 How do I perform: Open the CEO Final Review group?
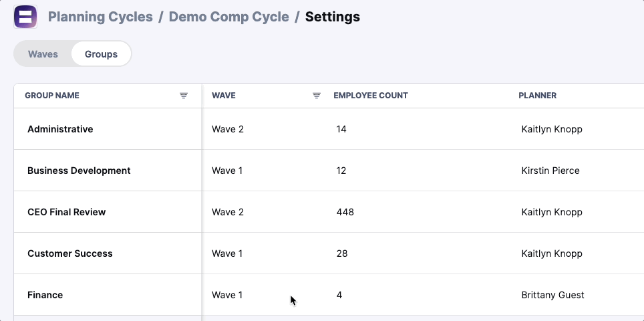pyautogui.click(x=67, y=212)
